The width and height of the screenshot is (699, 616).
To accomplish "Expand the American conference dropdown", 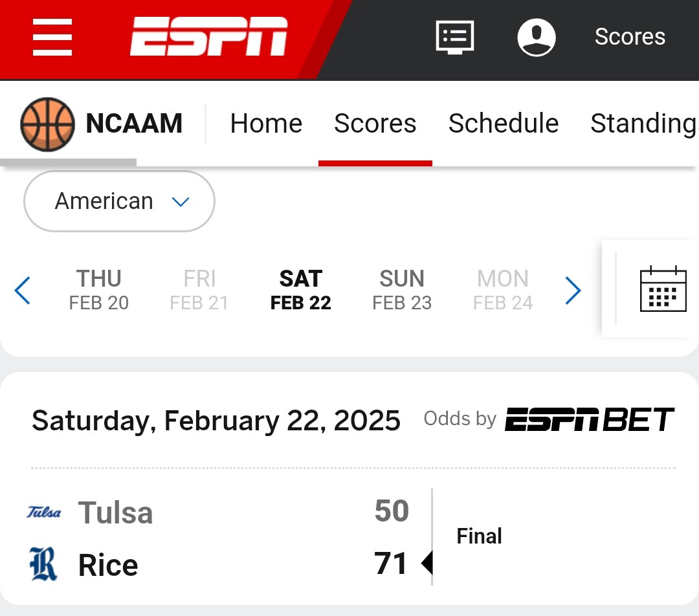I will tap(120, 201).
